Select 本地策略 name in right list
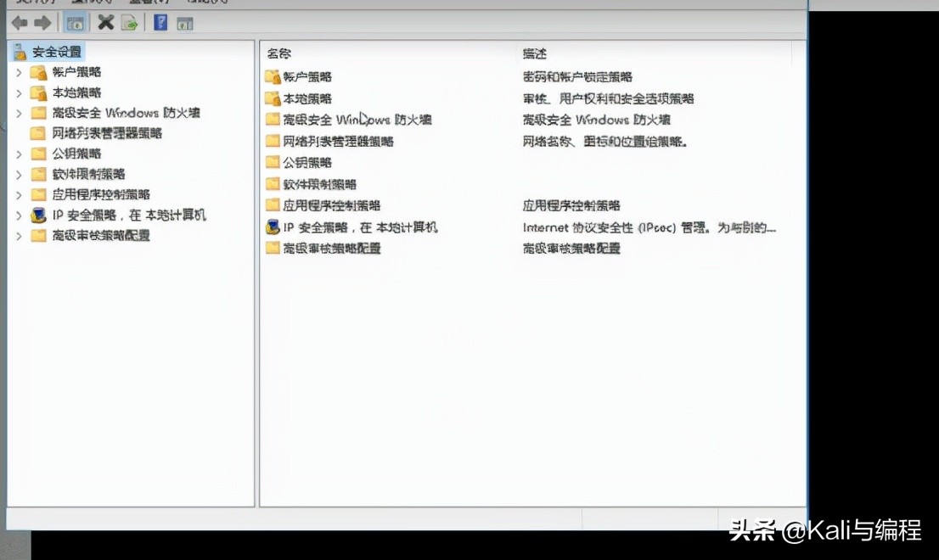 coord(307,98)
